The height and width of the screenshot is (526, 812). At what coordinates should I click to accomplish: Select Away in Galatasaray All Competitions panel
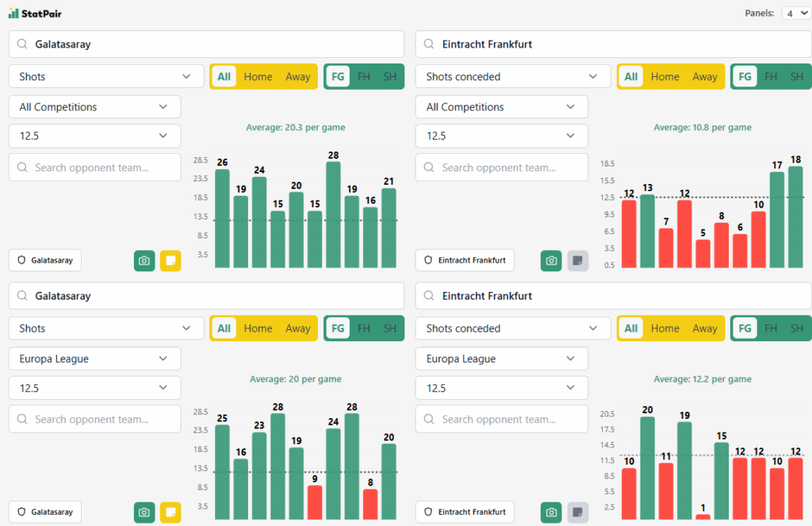(x=298, y=77)
